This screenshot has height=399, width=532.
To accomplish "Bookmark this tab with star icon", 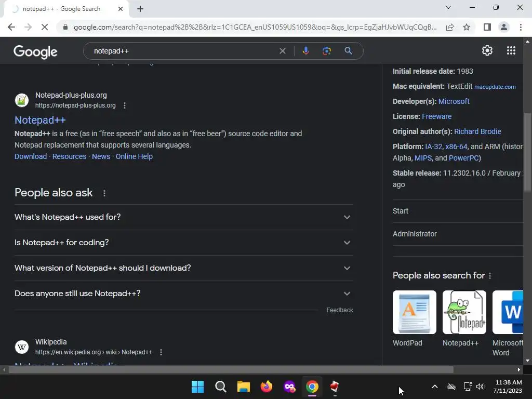I will 467,27.
